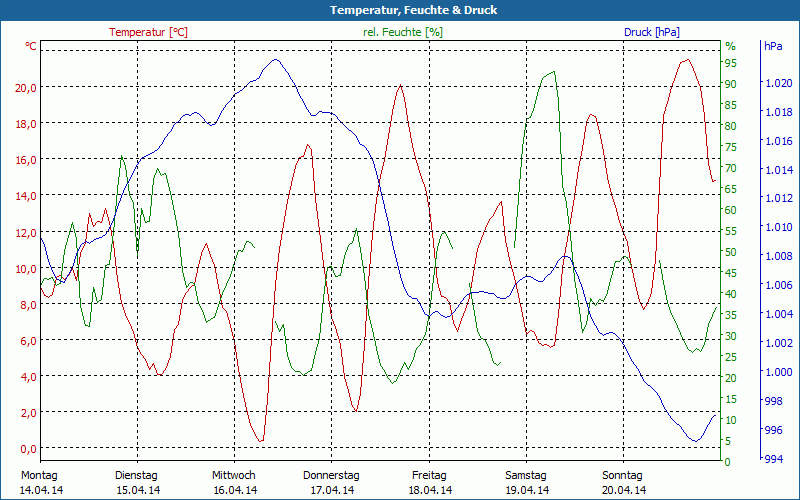Click the blue "hPa" axis unit label
Image resolution: width=800 pixels, height=500 pixels.
773,47
